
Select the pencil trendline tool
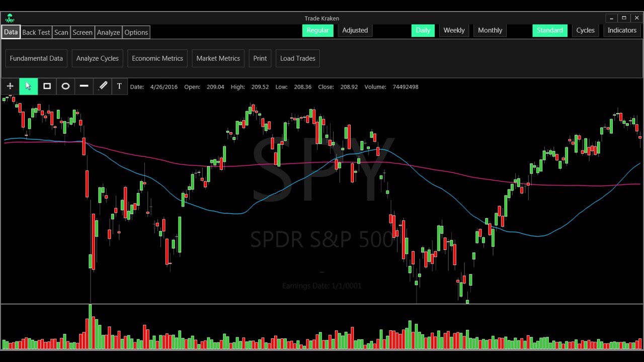103,86
